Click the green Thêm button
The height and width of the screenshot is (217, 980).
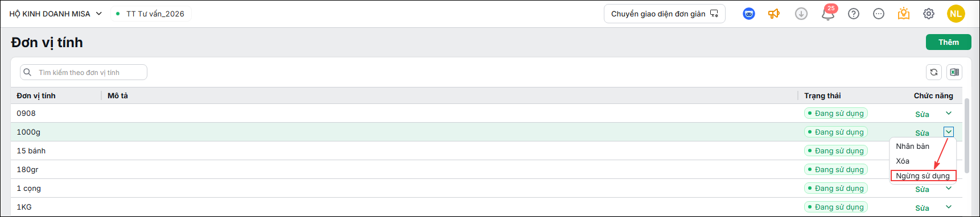tap(949, 42)
